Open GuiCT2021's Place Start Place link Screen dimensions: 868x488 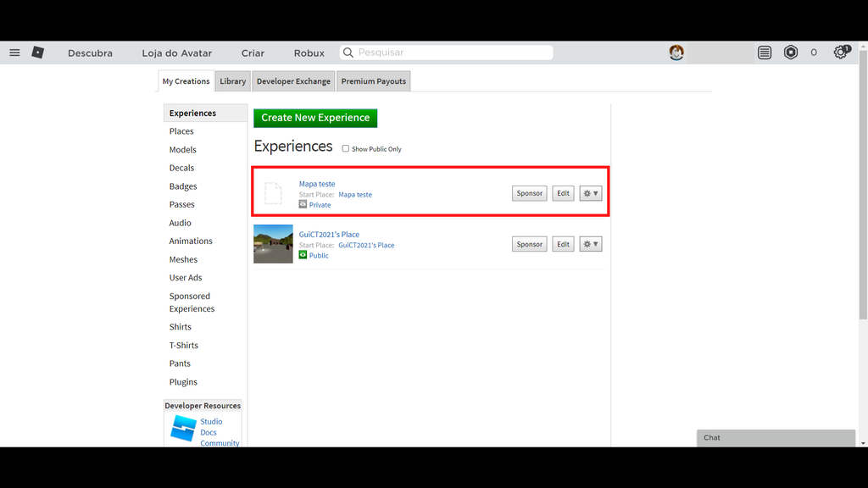[x=366, y=245]
